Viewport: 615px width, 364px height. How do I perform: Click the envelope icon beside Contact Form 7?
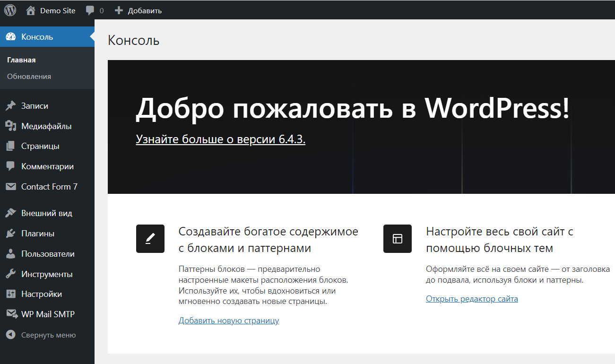(x=10, y=187)
